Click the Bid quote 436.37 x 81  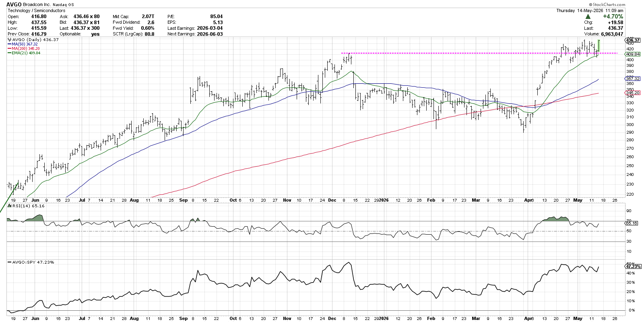[87, 23]
